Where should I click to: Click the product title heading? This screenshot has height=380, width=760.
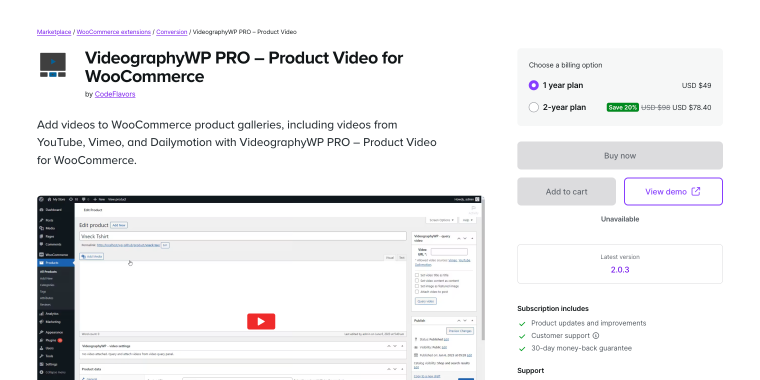(x=244, y=67)
